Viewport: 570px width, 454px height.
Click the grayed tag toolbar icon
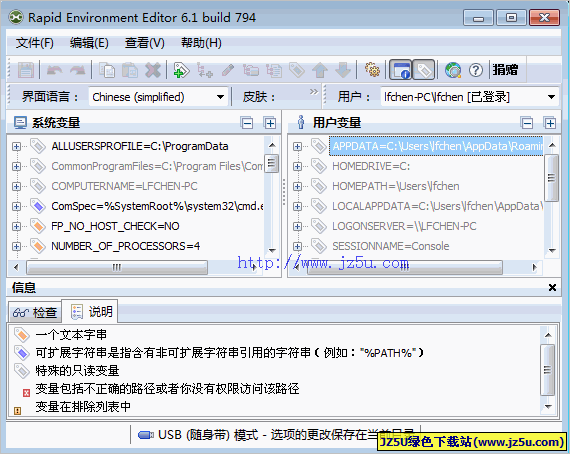point(297,70)
